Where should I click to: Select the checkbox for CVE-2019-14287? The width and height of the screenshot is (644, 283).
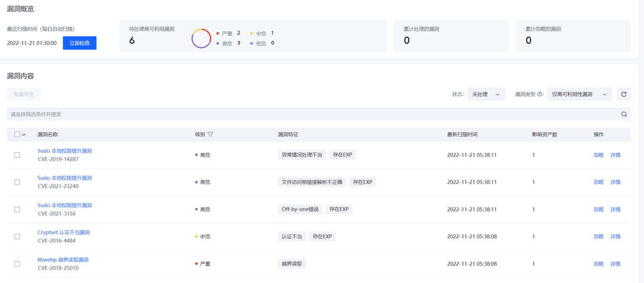(17, 155)
